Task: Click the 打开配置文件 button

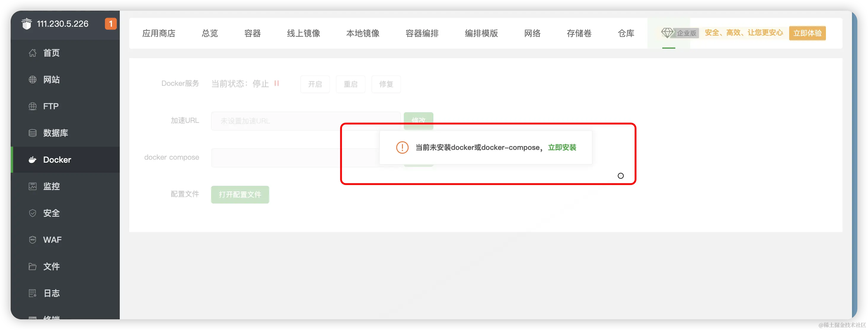Action: click(x=240, y=195)
